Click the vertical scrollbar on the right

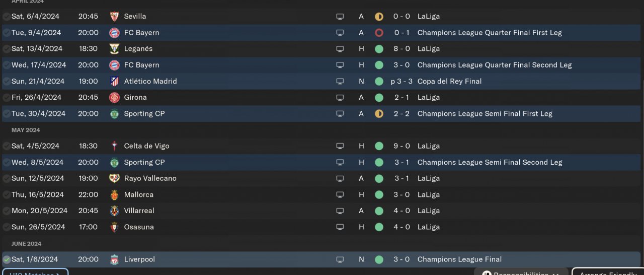point(642,166)
